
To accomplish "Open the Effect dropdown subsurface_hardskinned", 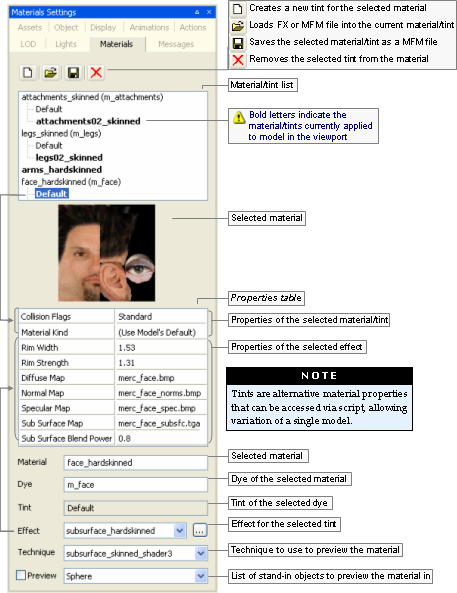I will point(125,531).
